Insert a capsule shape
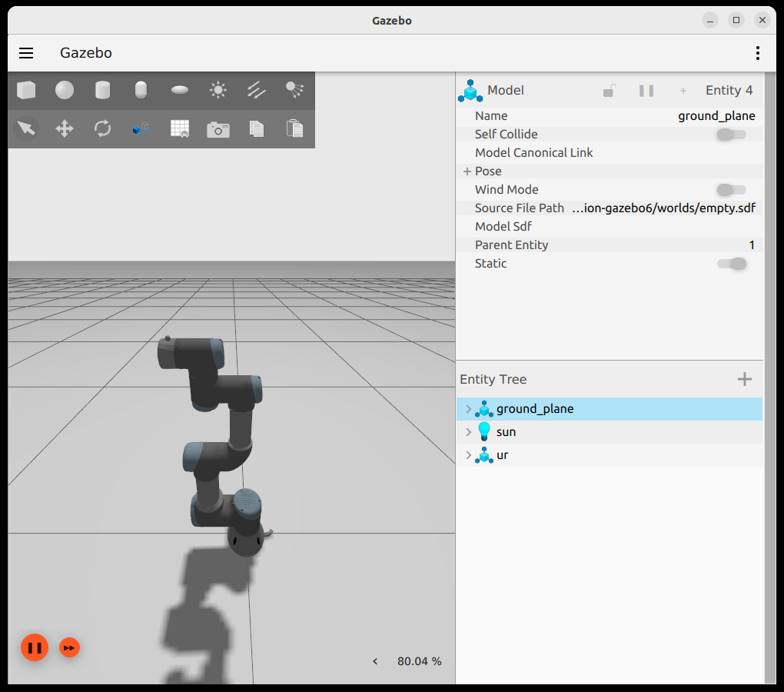The width and height of the screenshot is (784, 692). point(141,91)
